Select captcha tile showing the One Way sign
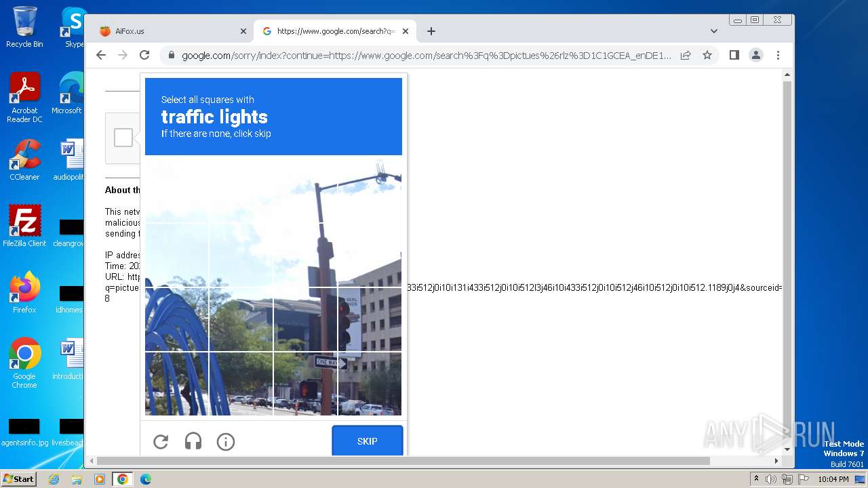 [305, 383]
